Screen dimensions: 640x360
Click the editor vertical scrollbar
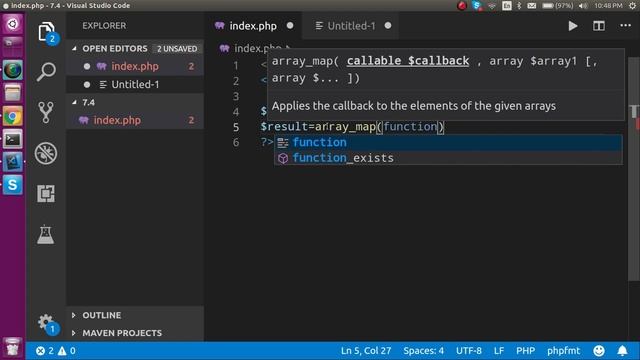633,169
